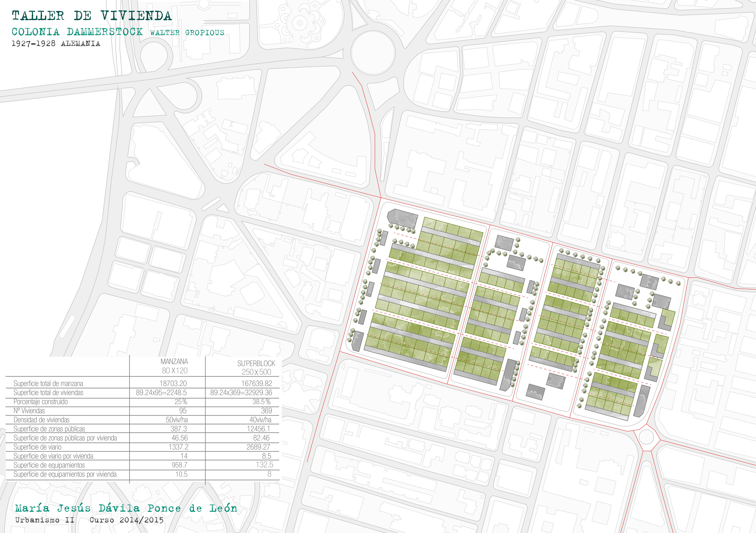Click the '25%' built percentage value

181,402
